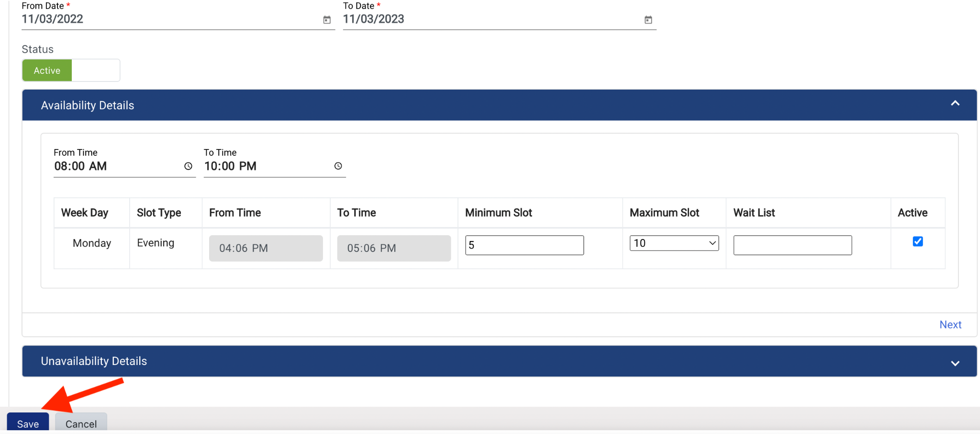Toggle the Active status switch

tap(47, 70)
